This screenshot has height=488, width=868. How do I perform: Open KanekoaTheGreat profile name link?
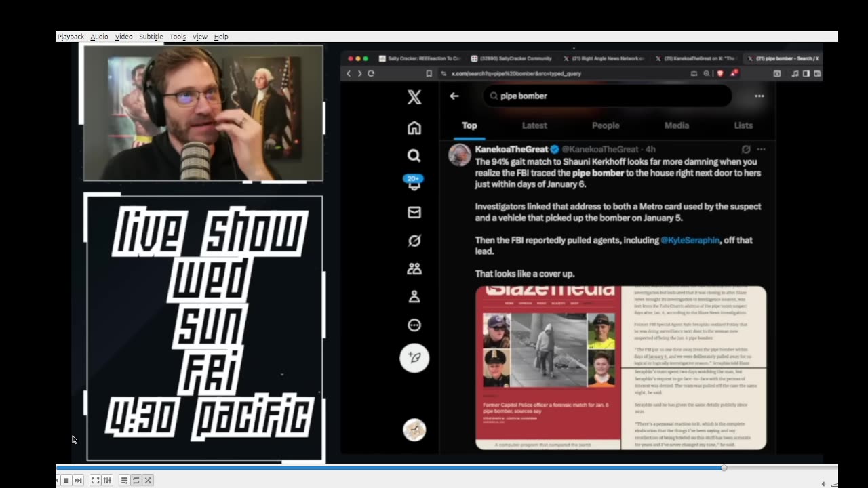point(511,149)
